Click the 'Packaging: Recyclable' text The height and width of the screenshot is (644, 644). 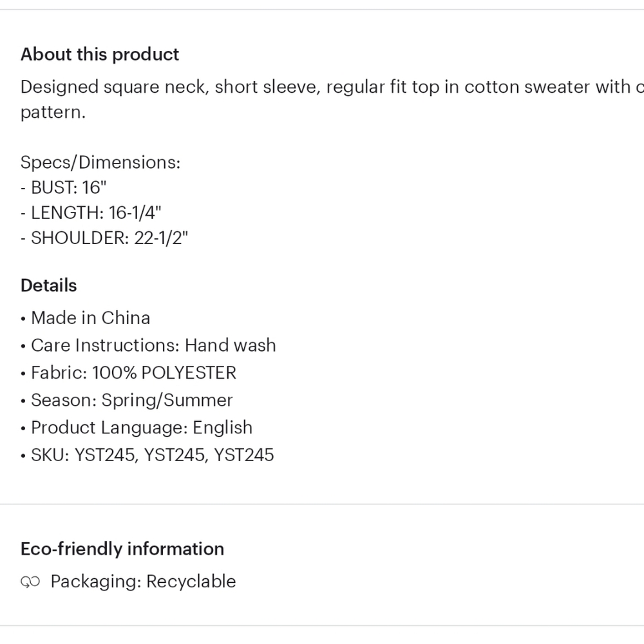click(143, 582)
